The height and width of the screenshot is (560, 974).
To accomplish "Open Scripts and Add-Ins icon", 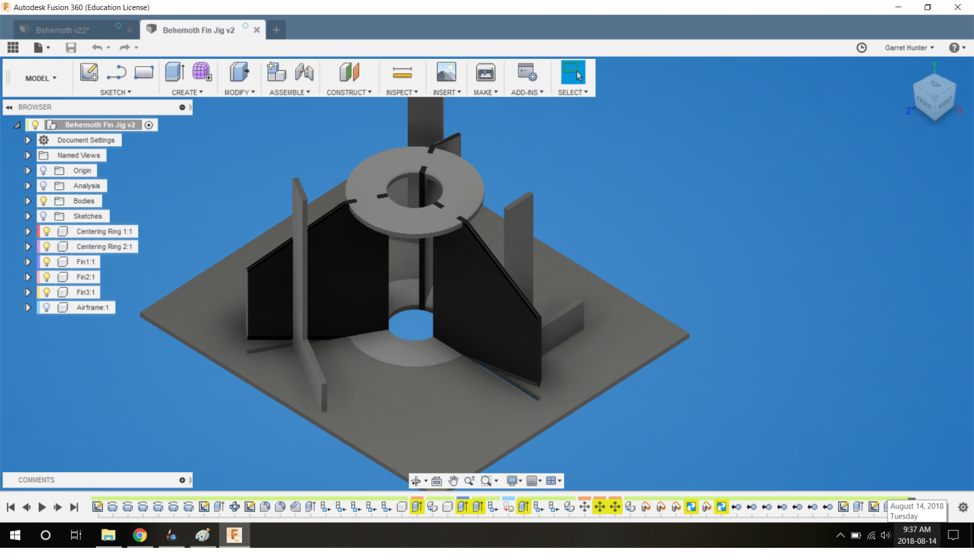I will 527,72.
